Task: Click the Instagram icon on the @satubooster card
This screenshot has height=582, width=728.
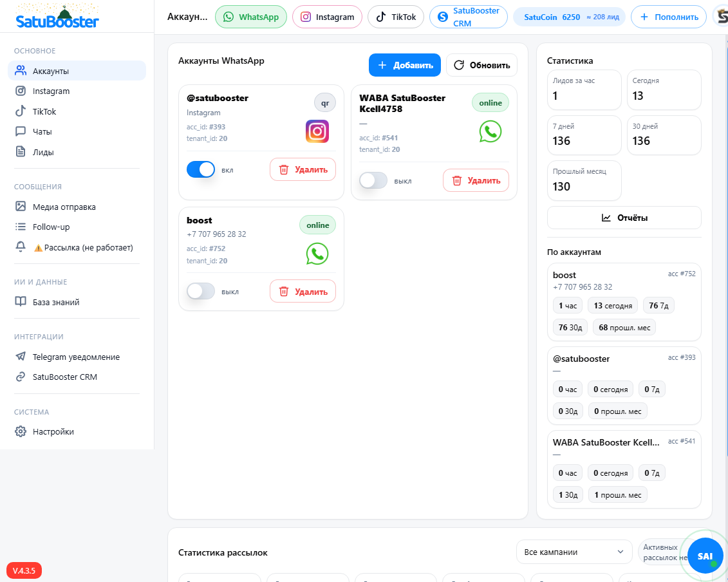Action: (x=316, y=131)
